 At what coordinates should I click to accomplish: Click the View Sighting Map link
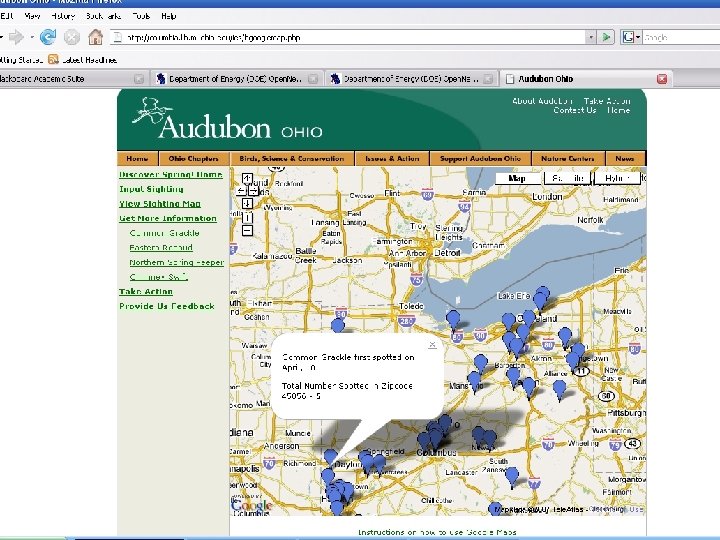pos(160,204)
